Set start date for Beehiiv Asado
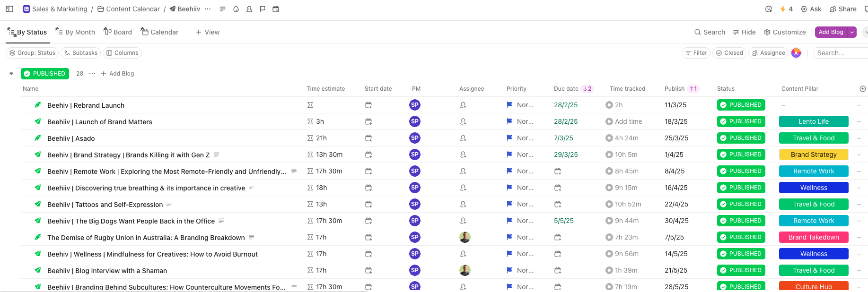 tap(368, 138)
